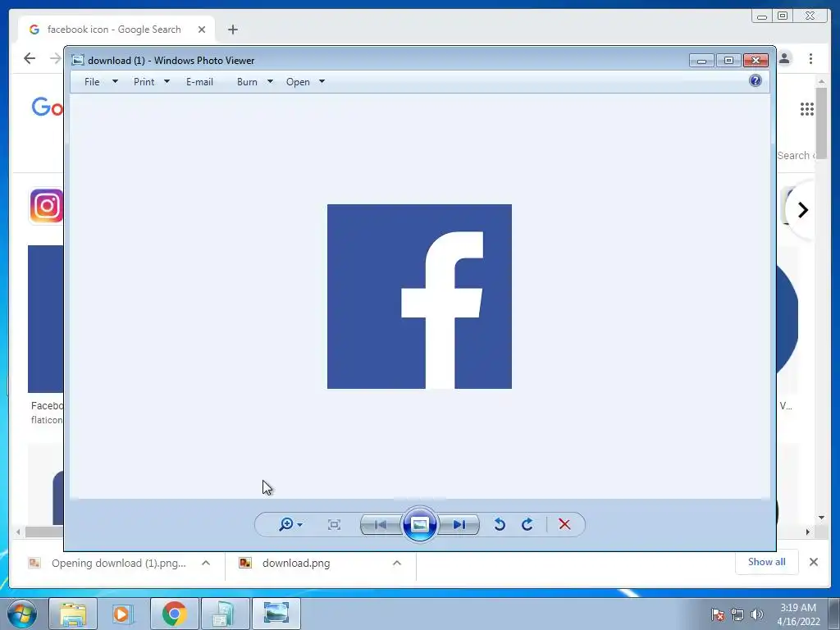Expand the Print dropdown arrow

(167, 81)
